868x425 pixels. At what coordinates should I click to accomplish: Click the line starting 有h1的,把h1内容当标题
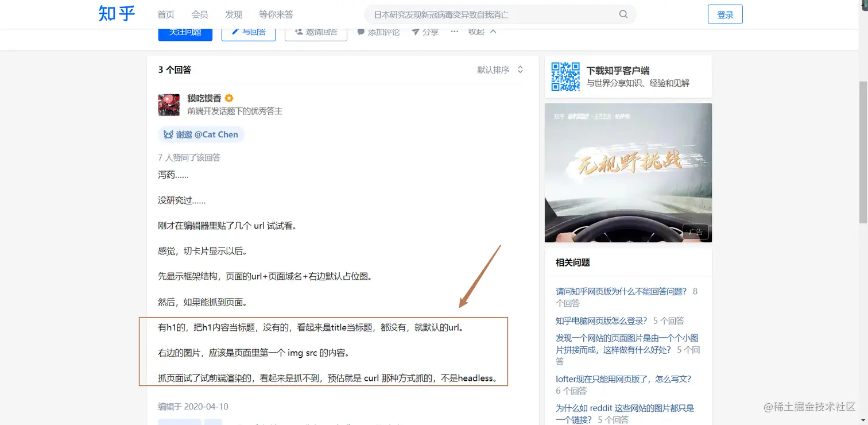point(311,328)
